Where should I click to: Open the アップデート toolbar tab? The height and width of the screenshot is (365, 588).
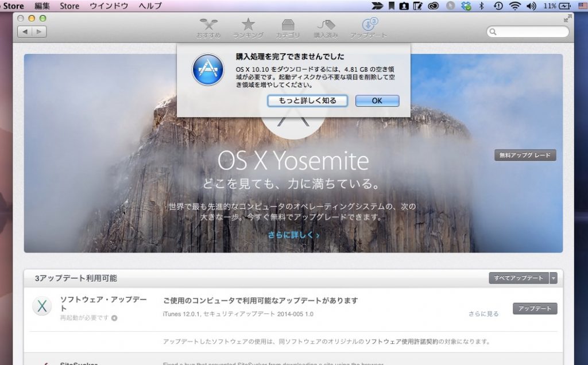(x=368, y=28)
